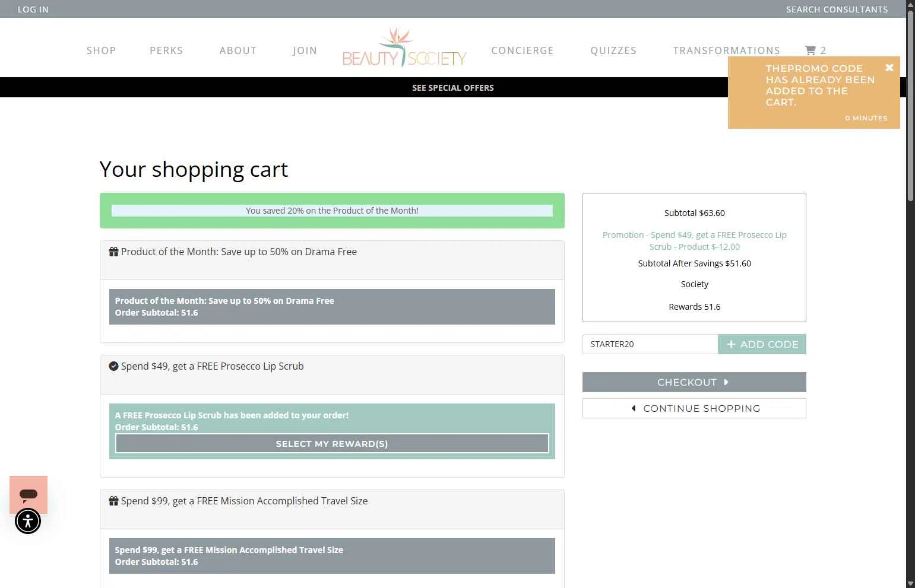Expand Spend $49 Prosecco Lip Scrub header
Image resolution: width=915 pixels, height=588 pixels.
coord(332,374)
